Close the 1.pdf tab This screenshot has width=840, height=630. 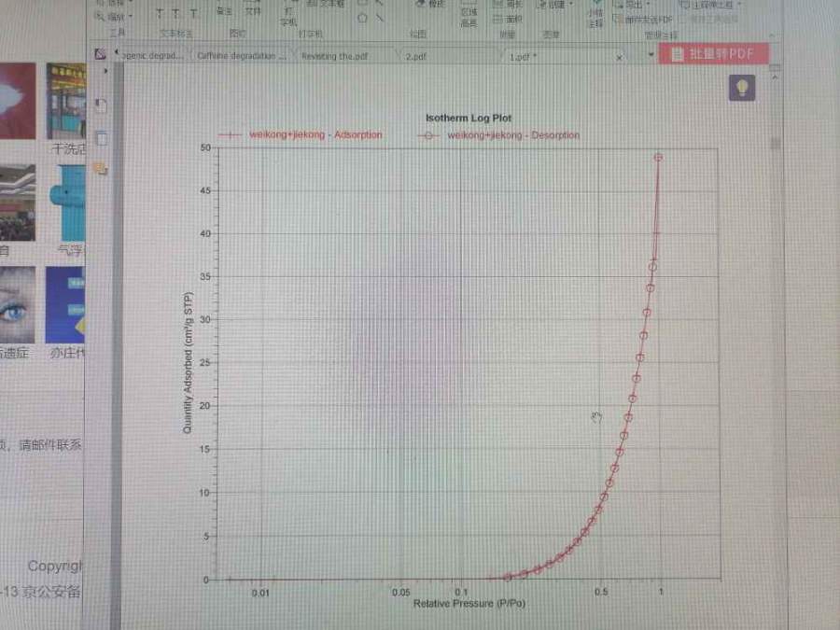point(619,57)
